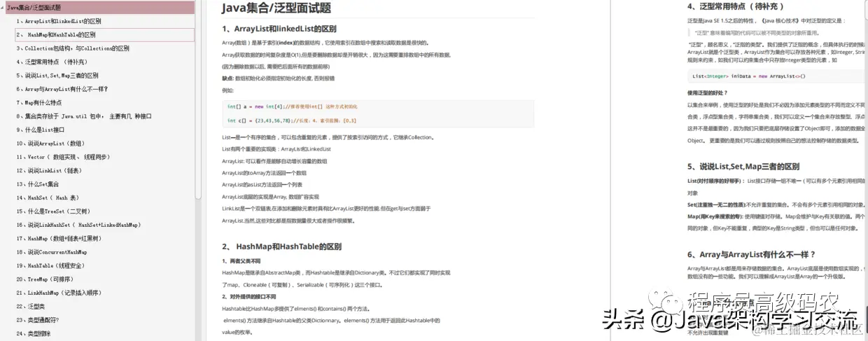Jump to outline item 3 Collection包结构
This screenshot has height=341, width=868.
73,48
